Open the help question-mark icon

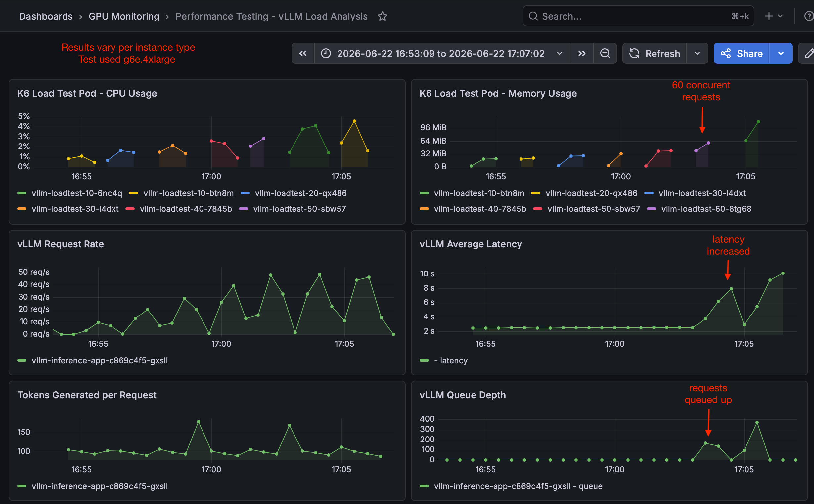click(x=809, y=16)
